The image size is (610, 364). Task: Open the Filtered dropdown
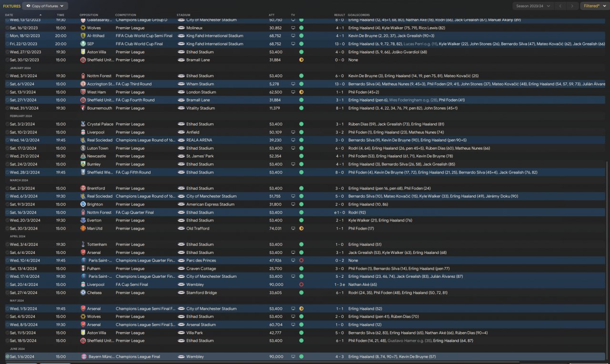[595, 6]
